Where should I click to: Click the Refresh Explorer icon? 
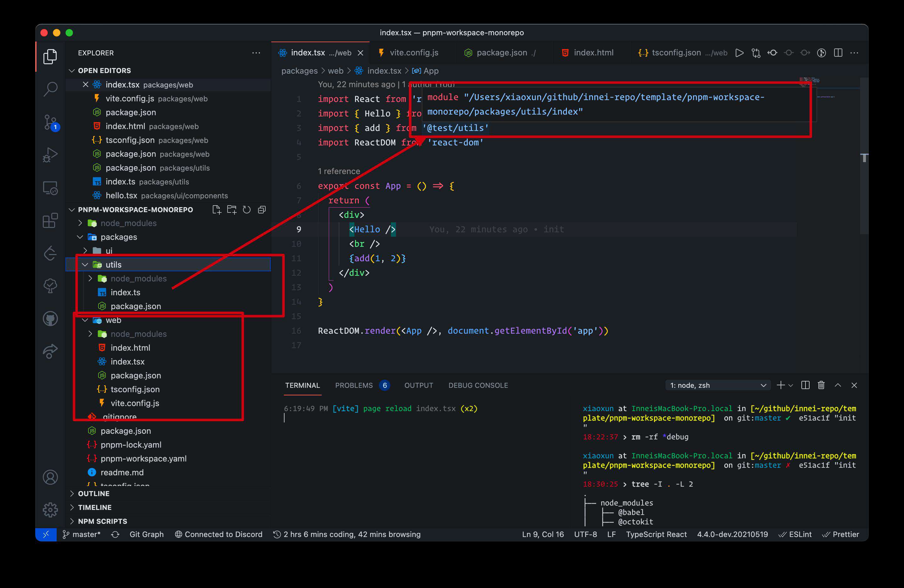pos(247,210)
